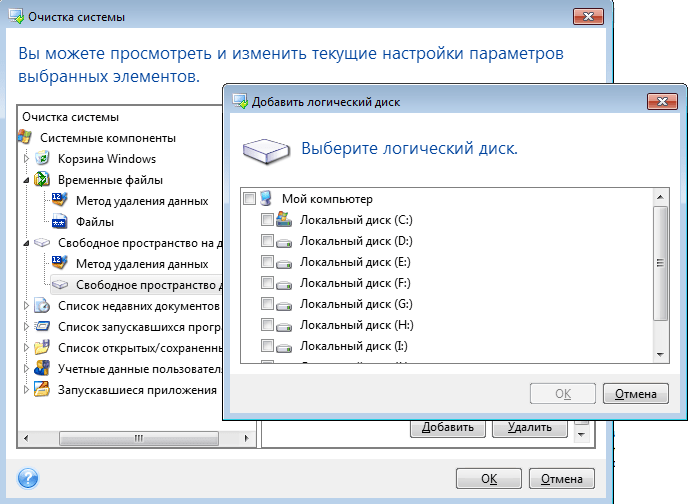Click the disk icon of Свободное пространство на parent node

tap(42, 242)
